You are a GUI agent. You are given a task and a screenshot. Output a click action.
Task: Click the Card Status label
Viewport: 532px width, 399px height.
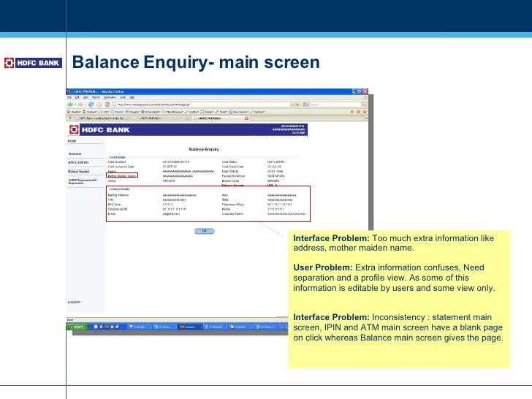[x=229, y=161]
